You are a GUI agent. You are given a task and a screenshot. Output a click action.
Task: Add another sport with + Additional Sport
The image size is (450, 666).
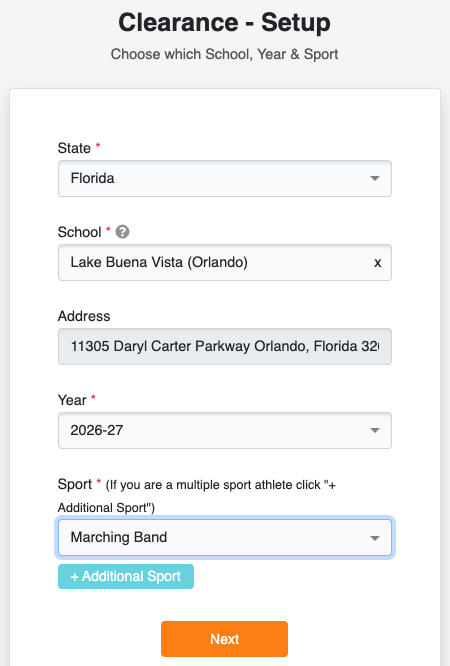(126, 576)
